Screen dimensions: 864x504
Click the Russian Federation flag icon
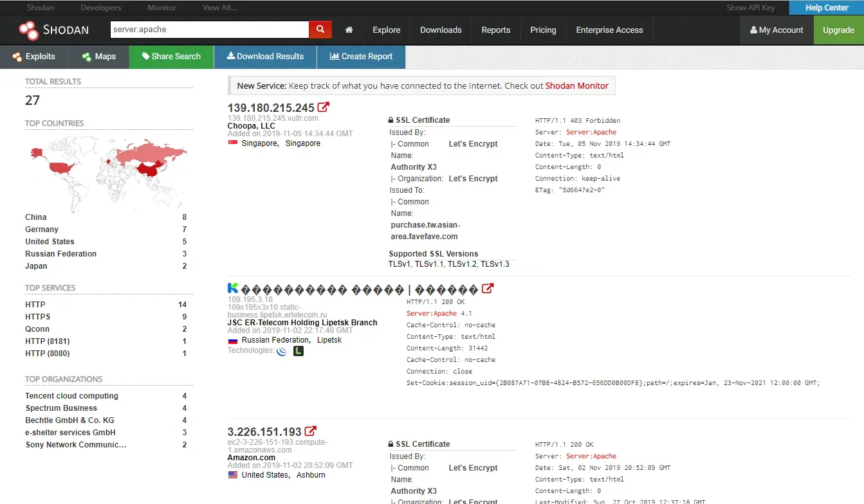233,340
